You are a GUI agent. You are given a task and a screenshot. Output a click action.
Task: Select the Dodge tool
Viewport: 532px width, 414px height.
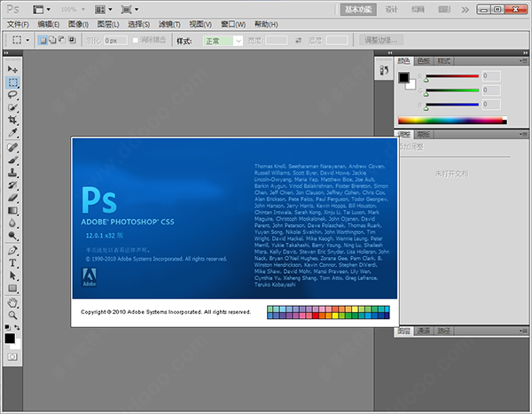(x=12, y=236)
